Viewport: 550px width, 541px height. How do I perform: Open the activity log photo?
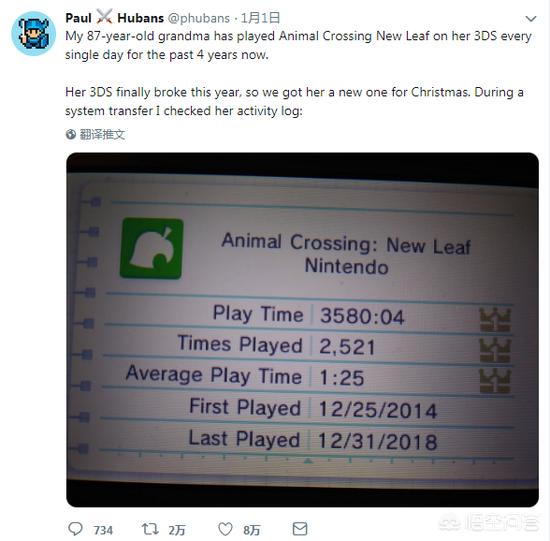tap(302, 329)
